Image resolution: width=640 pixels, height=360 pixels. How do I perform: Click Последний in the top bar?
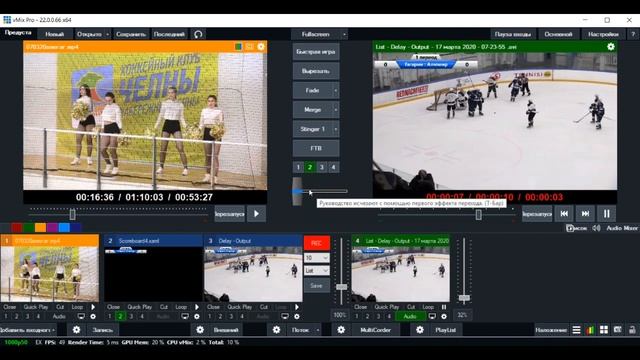(x=169, y=34)
